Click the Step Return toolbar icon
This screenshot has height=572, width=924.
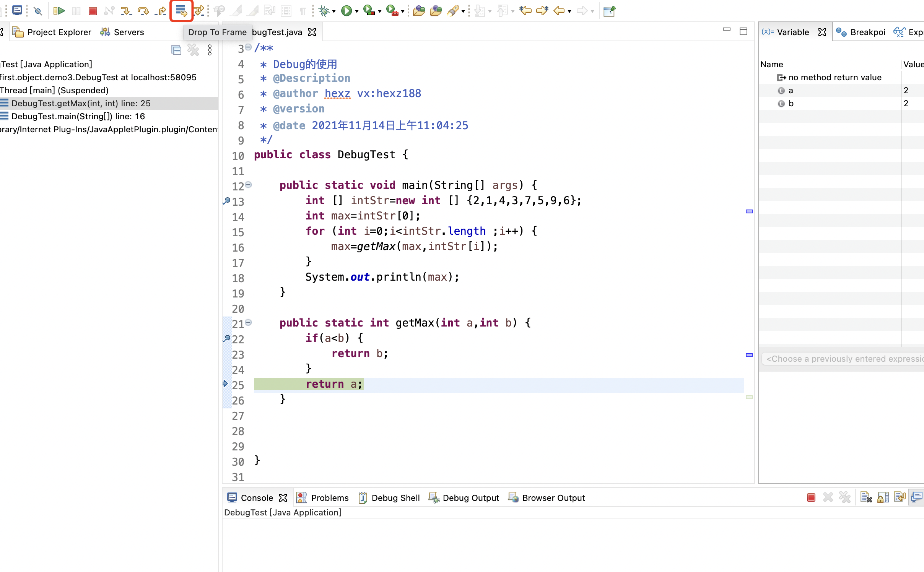(161, 11)
